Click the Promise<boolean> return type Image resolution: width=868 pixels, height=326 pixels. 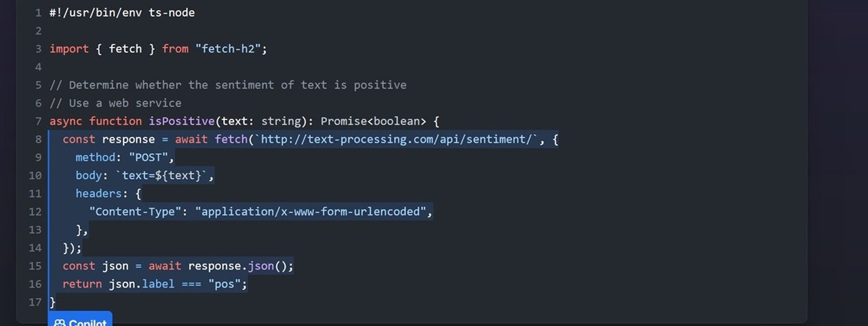click(374, 121)
